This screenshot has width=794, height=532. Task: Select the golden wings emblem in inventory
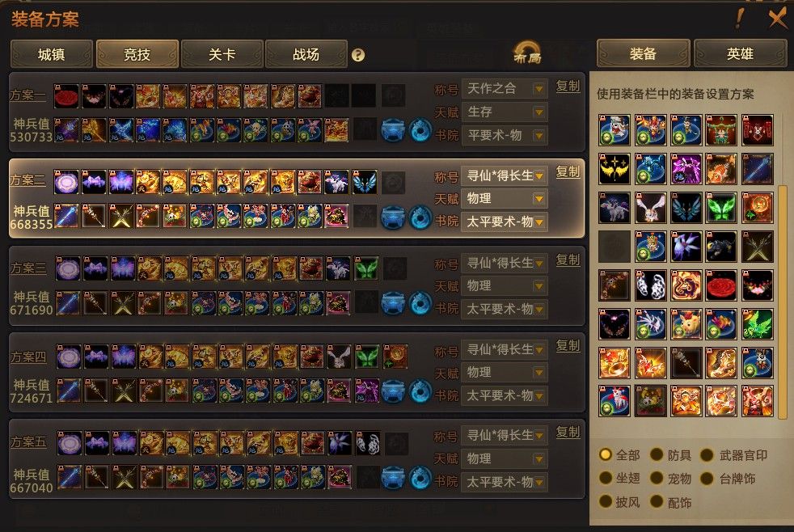point(615,168)
